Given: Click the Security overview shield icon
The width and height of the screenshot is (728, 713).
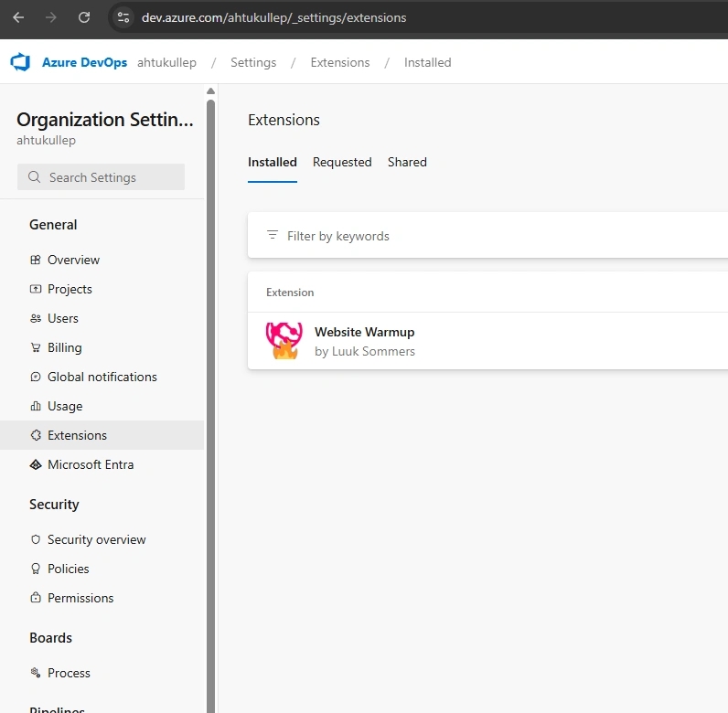Looking at the screenshot, I should point(36,539).
